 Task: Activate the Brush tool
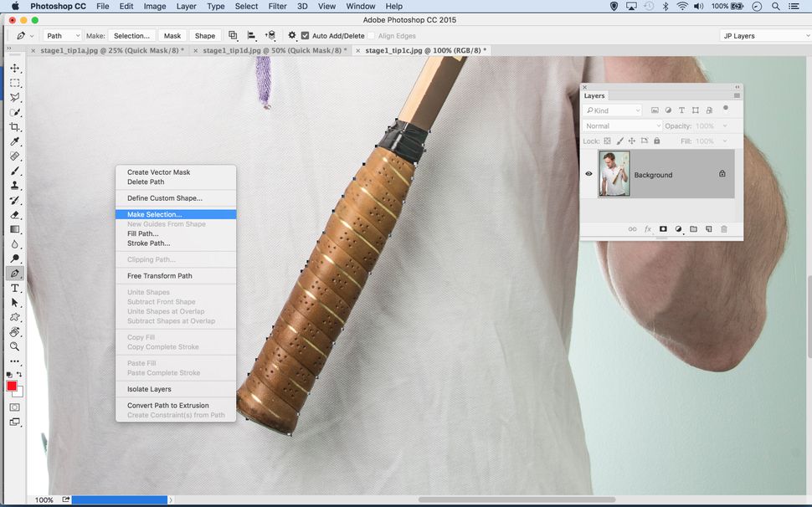click(14, 171)
